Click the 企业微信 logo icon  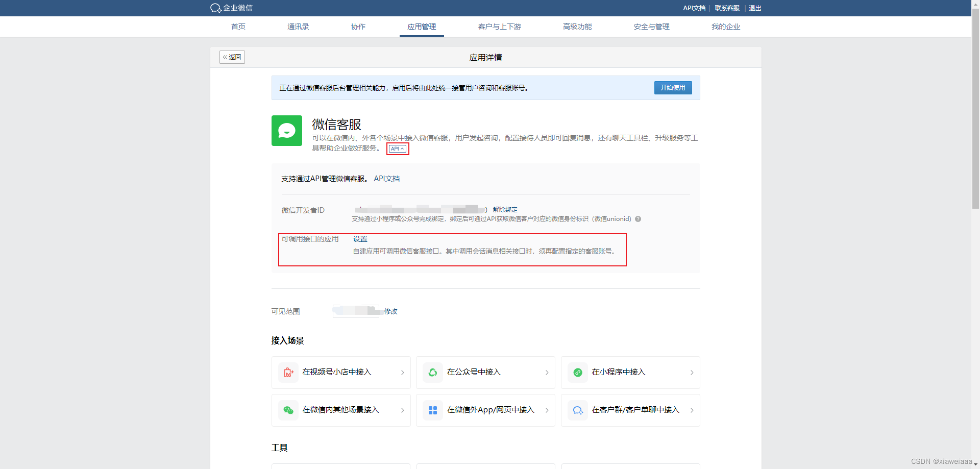[215, 8]
